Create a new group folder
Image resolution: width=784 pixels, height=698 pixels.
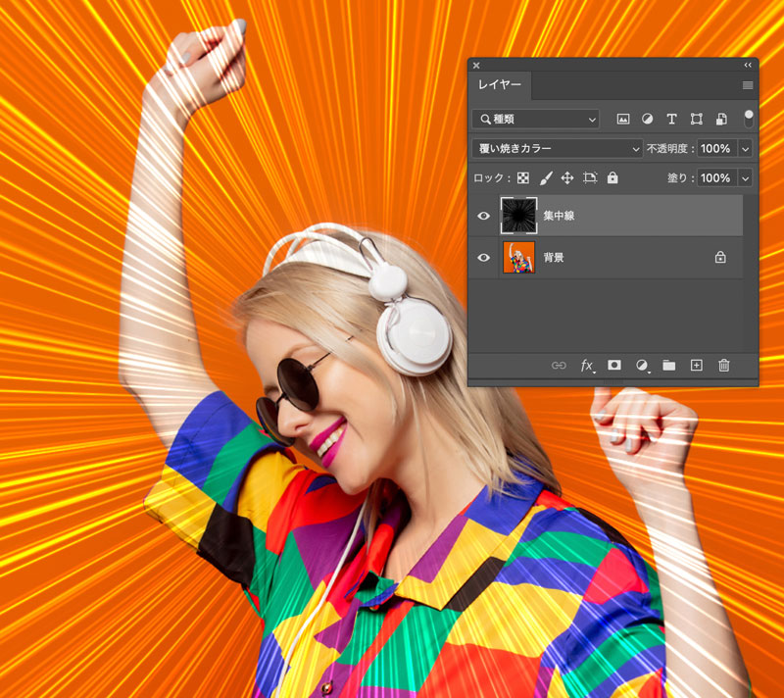click(668, 365)
